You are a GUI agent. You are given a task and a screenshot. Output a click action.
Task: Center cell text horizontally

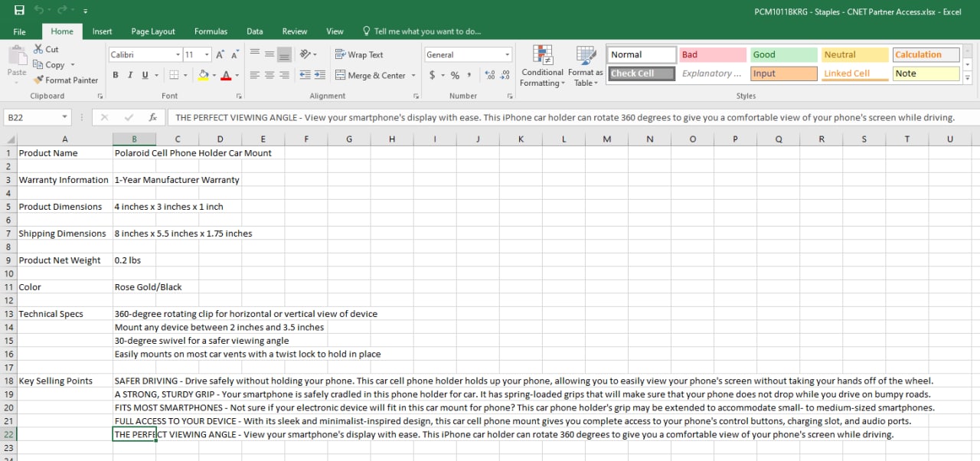click(269, 75)
